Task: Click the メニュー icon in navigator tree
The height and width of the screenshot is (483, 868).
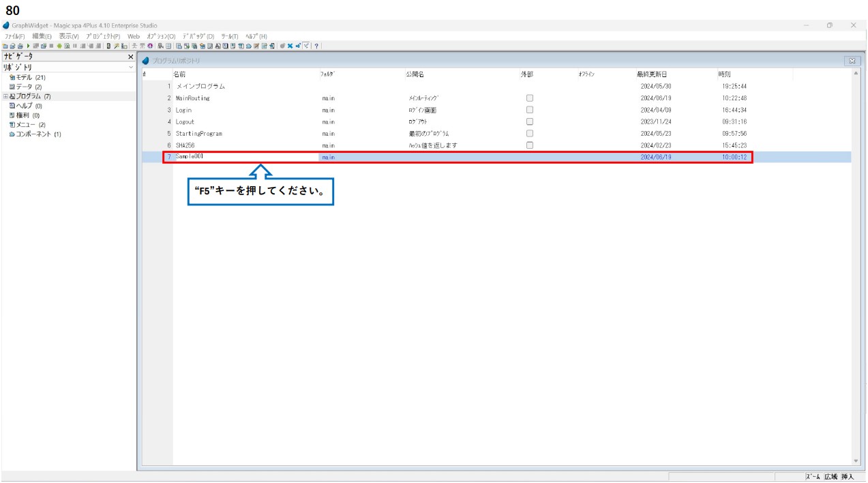Action: (12, 125)
